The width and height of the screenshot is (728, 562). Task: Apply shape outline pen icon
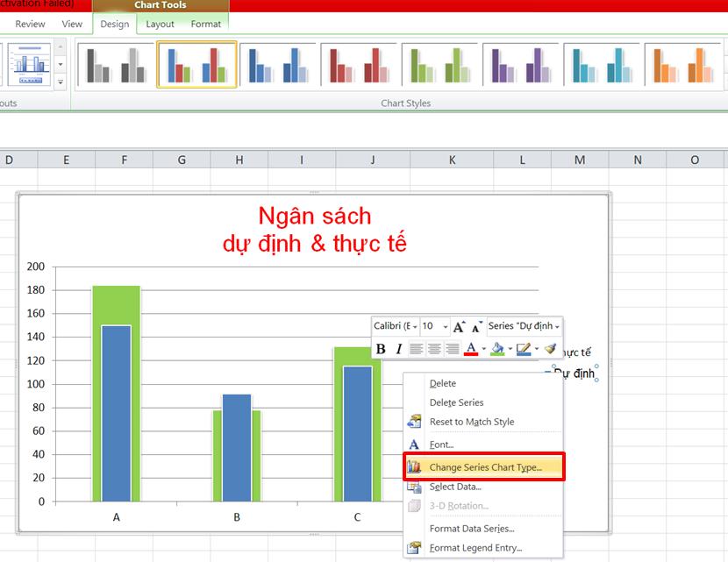click(524, 349)
